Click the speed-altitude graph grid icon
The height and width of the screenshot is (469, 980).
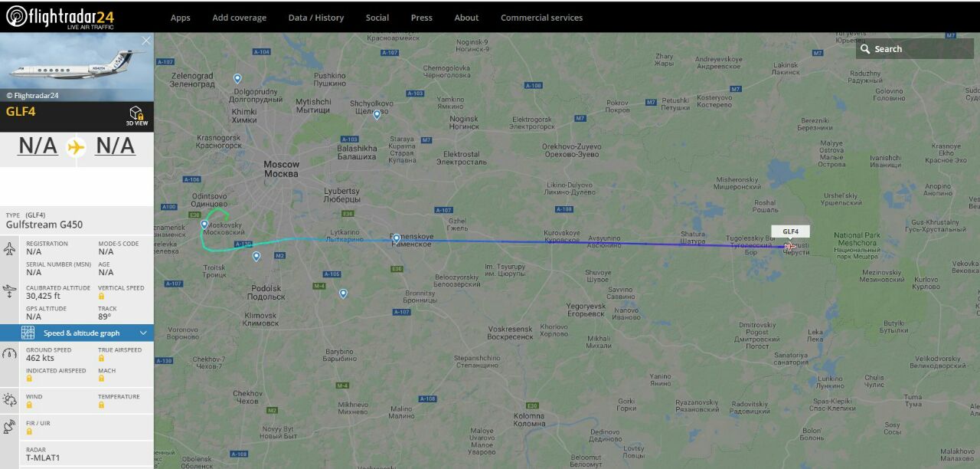tap(28, 333)
